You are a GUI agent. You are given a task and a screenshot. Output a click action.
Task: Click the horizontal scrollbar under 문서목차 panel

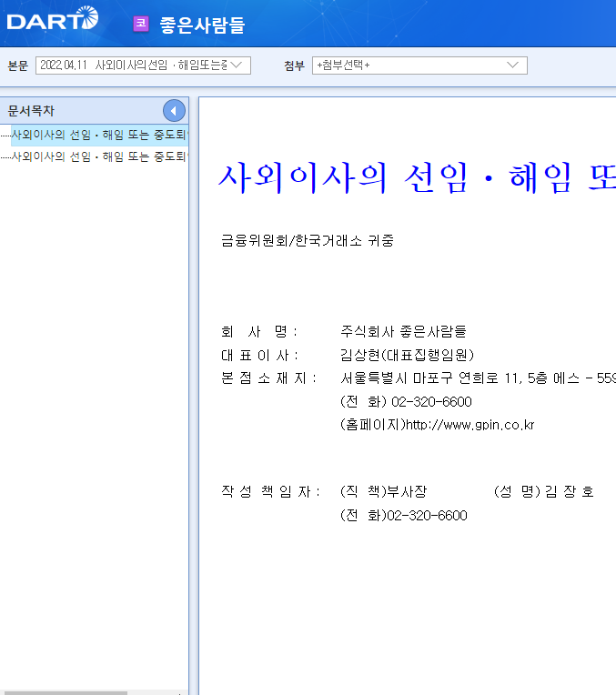point(66,693)
